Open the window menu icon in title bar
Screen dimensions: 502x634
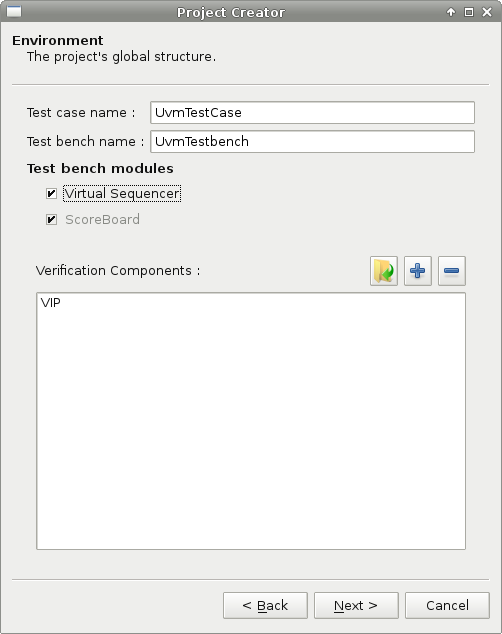pyautogui.click(x=14, y=12)
